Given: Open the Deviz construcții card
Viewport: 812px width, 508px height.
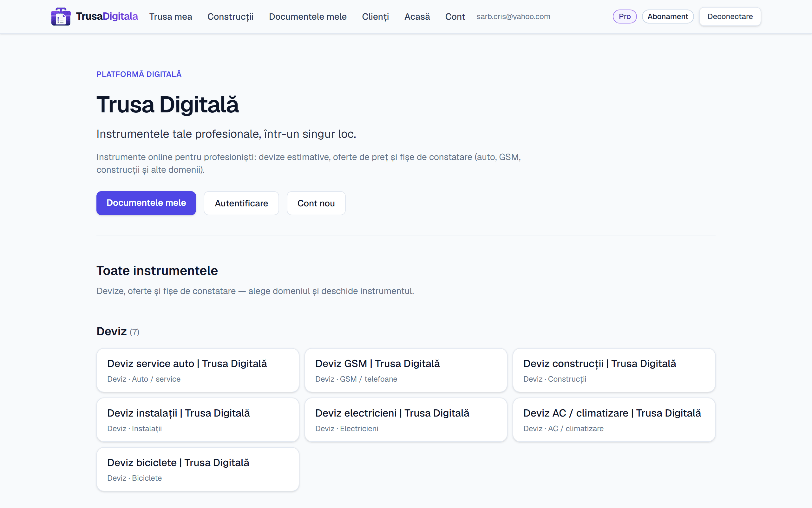Looking at the screenshot, I should (x=614, y=370).
